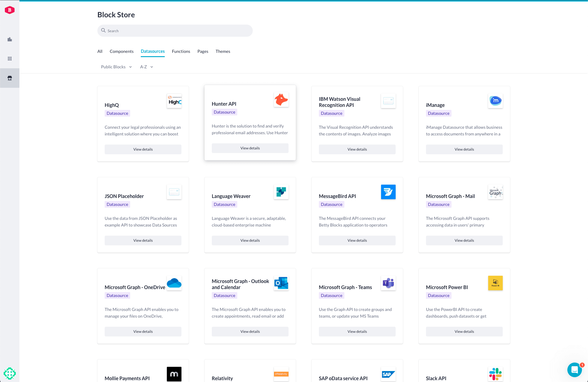Screen dimensions: 588x382
Task: Click the 'Slack API' card title
Action: [436, 378]
